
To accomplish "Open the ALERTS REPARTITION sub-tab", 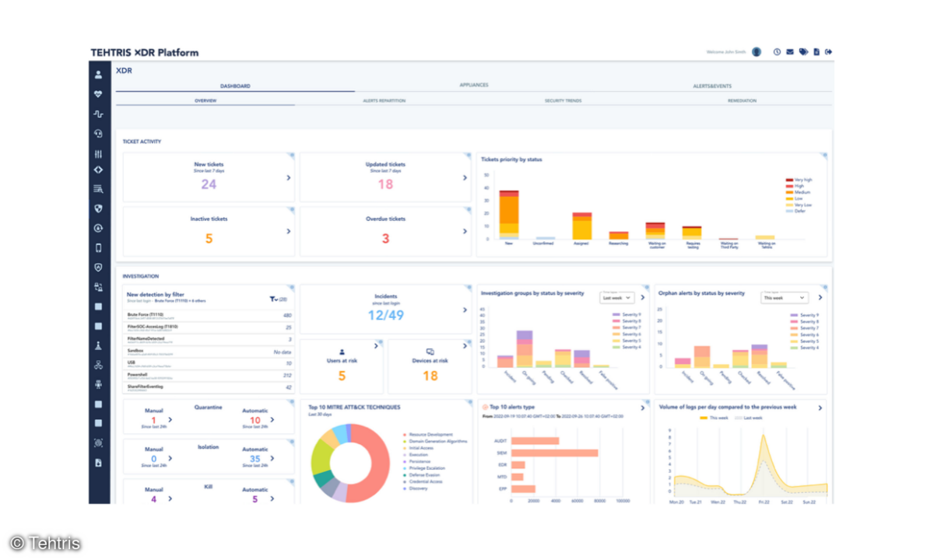I will click(384, 101).
